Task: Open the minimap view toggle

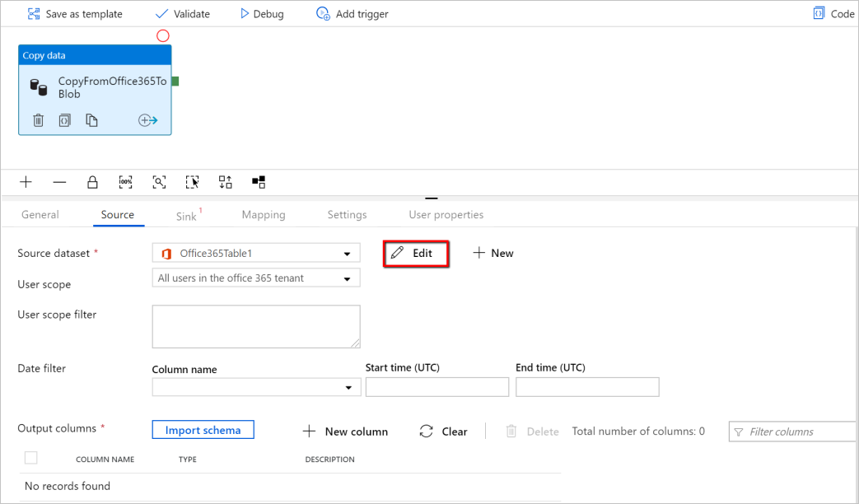Action: pos(258,182)
